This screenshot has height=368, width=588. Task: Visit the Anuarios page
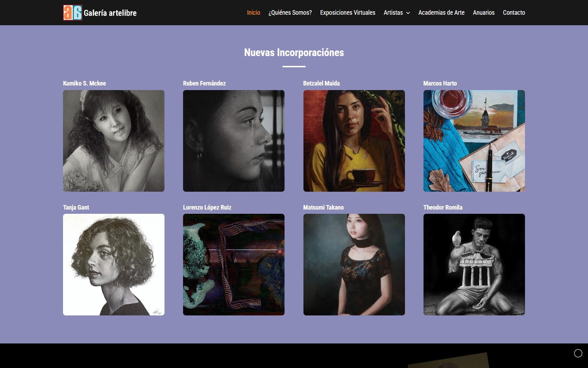coord(483,13)
